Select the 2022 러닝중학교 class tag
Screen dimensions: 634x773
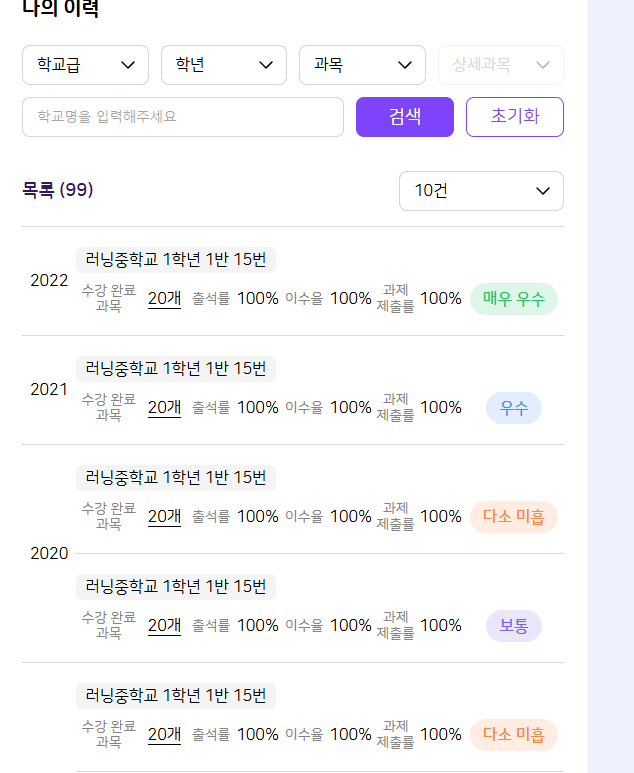click(176, 260)
